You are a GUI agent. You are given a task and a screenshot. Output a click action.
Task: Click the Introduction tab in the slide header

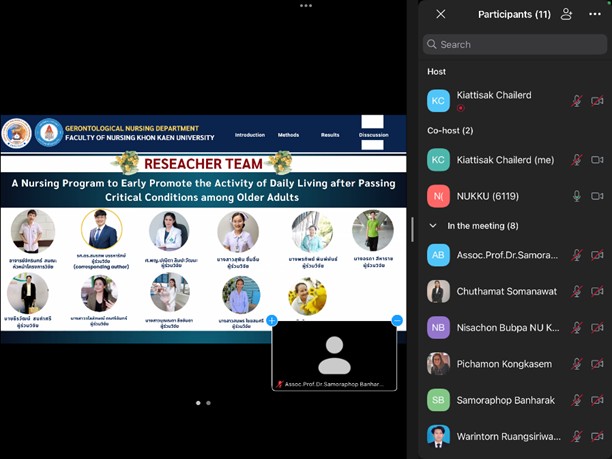click(x=250, y=135)
